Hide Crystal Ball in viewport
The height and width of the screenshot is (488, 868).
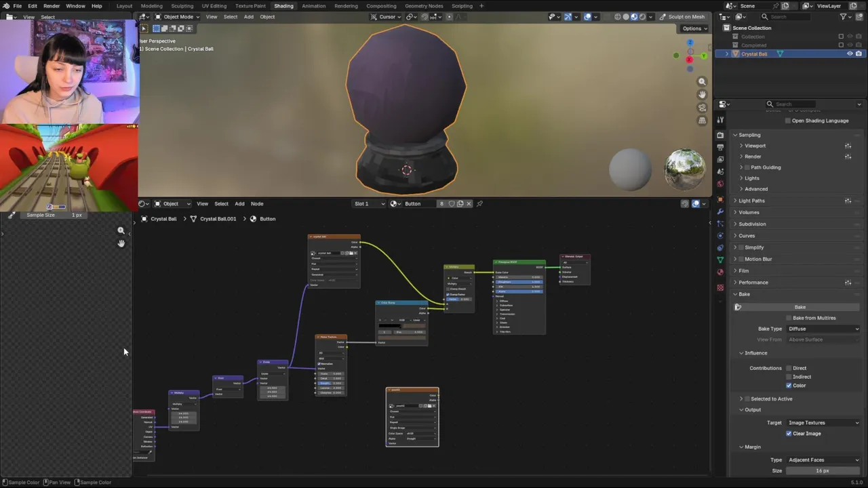coord(850,54)
